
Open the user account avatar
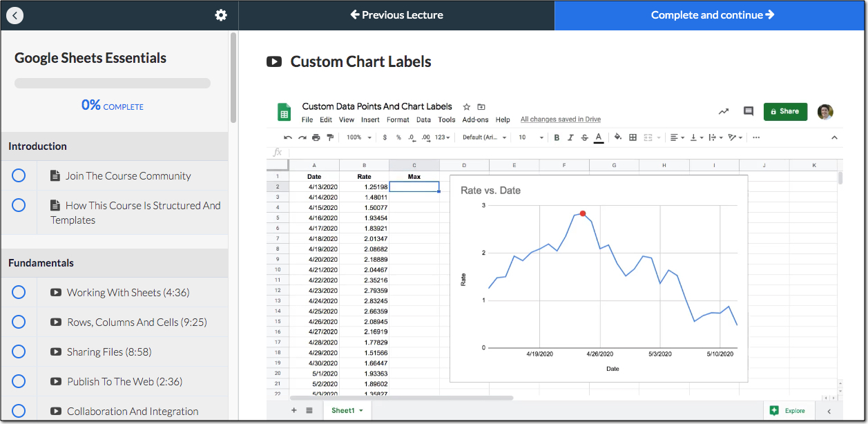click(825, 111)
